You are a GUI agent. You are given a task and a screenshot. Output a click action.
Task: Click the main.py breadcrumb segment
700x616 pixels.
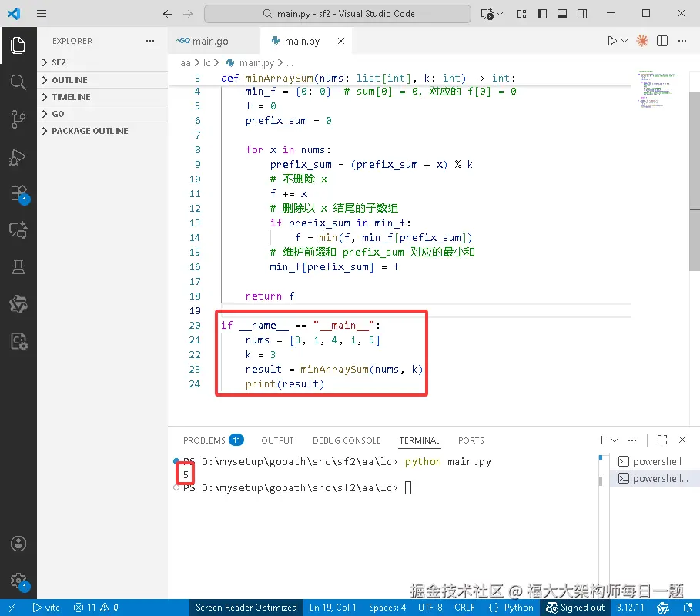pos(250,63)
